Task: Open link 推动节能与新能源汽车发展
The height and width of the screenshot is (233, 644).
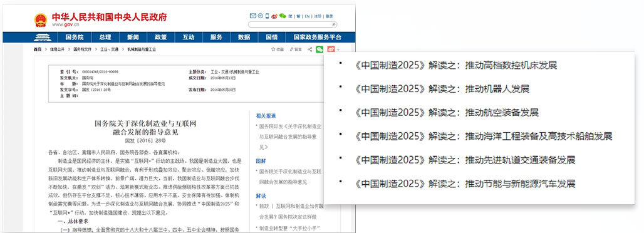Action: coord(520,184)
